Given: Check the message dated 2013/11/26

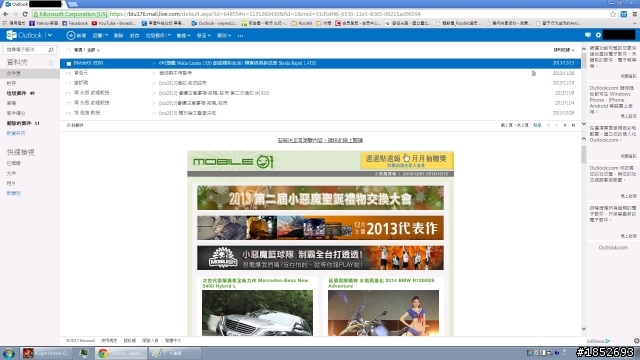Looking at the screenshot, I should [69, 73].
